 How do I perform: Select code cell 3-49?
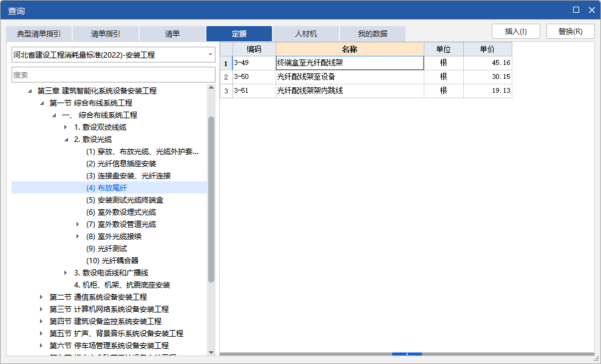pos(254,63)
